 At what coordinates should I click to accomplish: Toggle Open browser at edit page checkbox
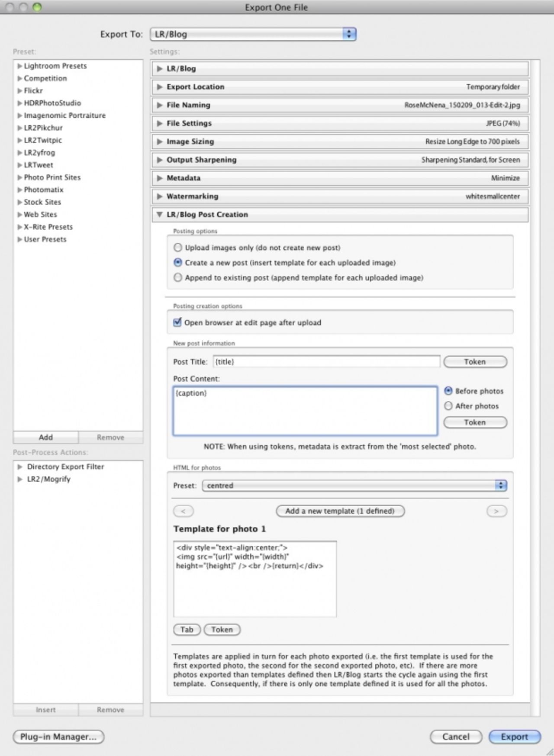coord(177,322)
